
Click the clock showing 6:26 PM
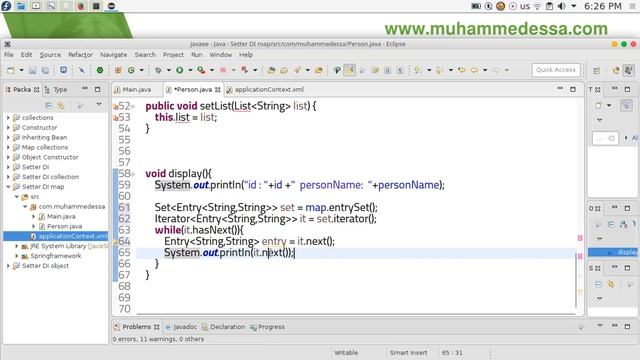coord(603,6)
